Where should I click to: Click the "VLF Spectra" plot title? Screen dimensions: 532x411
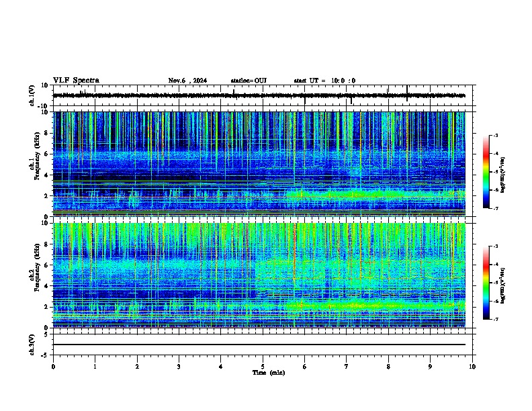[x=76, y=81]
